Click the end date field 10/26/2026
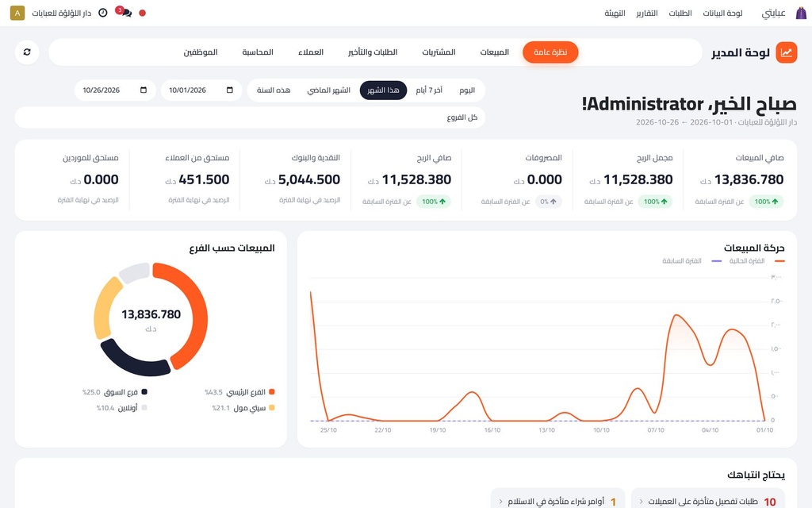Screen dimensions: 812x508 point(115,90)
